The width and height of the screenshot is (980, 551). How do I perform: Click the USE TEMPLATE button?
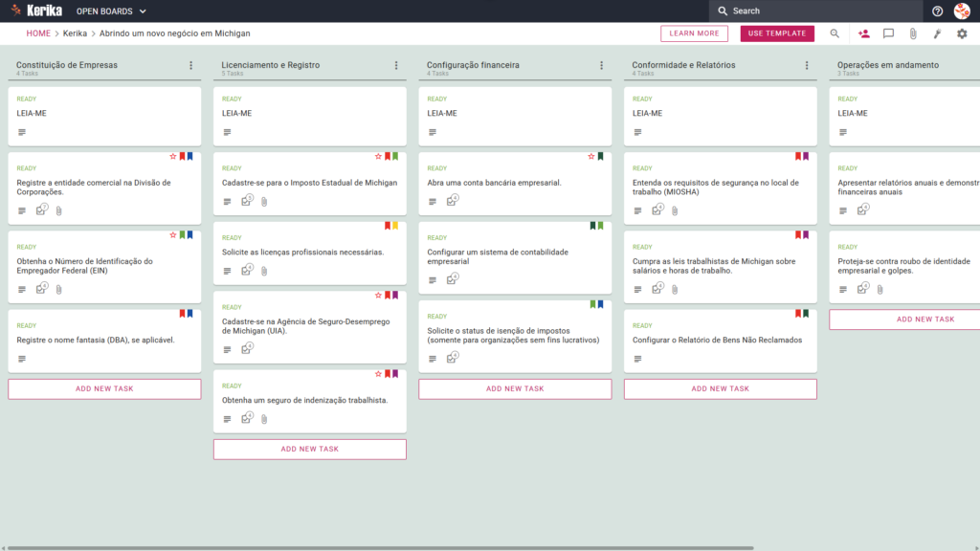click(777, 33)
